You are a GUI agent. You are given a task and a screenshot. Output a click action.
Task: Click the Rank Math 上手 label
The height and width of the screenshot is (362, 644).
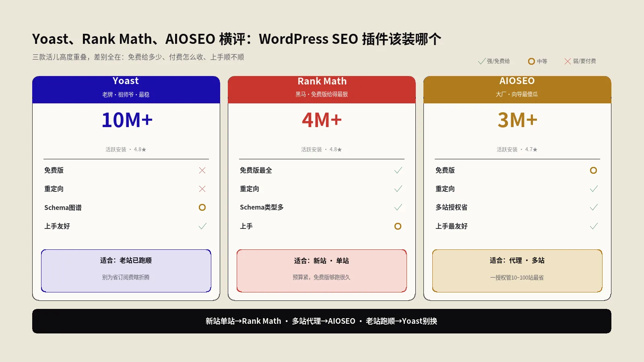246,226
